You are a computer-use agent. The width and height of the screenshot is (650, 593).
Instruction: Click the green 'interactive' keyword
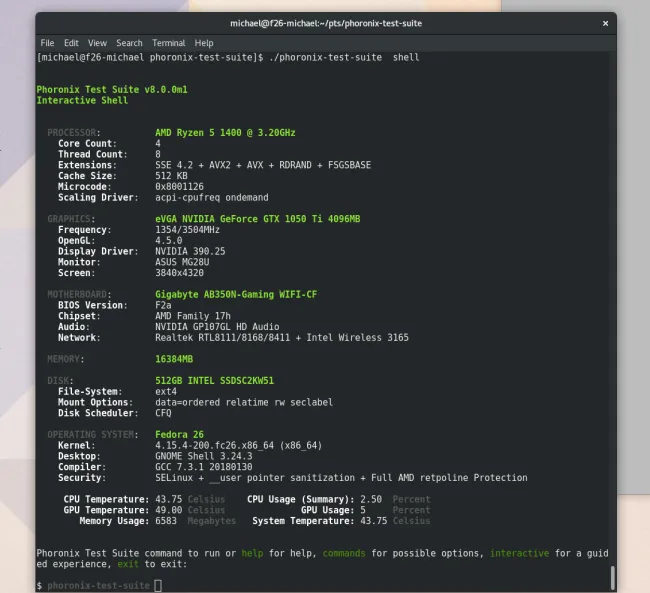tap(519, 553)
